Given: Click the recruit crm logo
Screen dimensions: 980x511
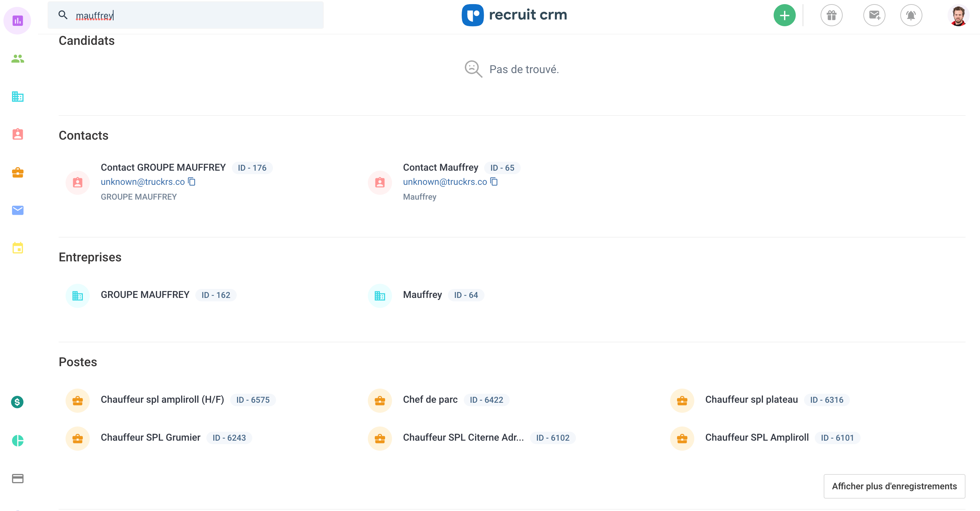Looking at the screenshot, I should pyautogui.click(x=514, y=15).
